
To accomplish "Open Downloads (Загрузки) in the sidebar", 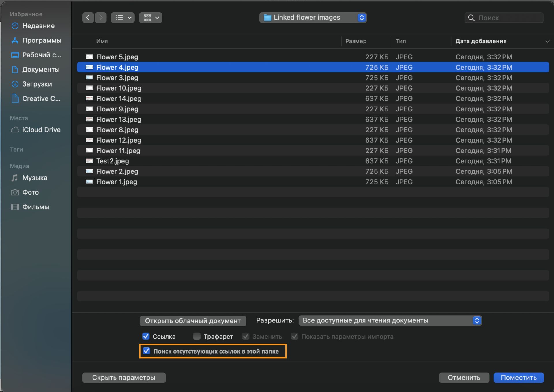I will pos(37,84).
